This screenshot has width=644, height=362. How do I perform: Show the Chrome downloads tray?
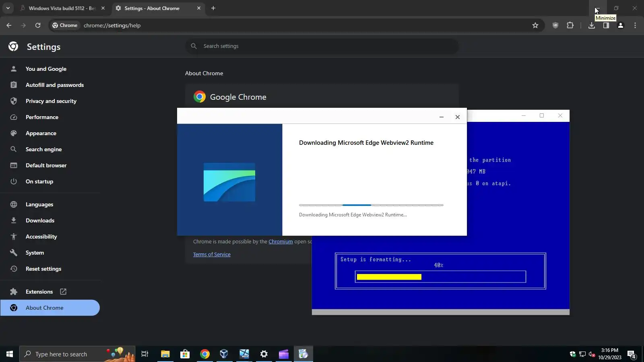tap(592, 25)
